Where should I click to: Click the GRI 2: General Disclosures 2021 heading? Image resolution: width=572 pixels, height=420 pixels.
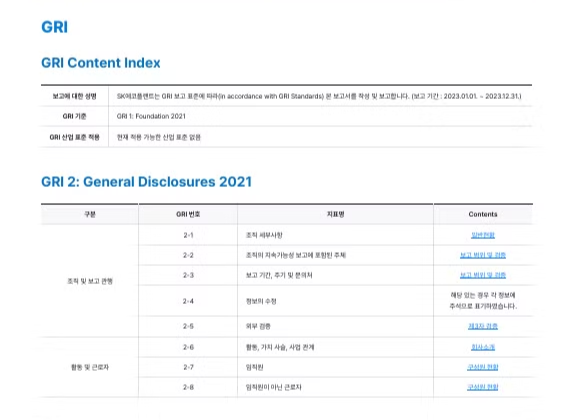coord(146,182)
